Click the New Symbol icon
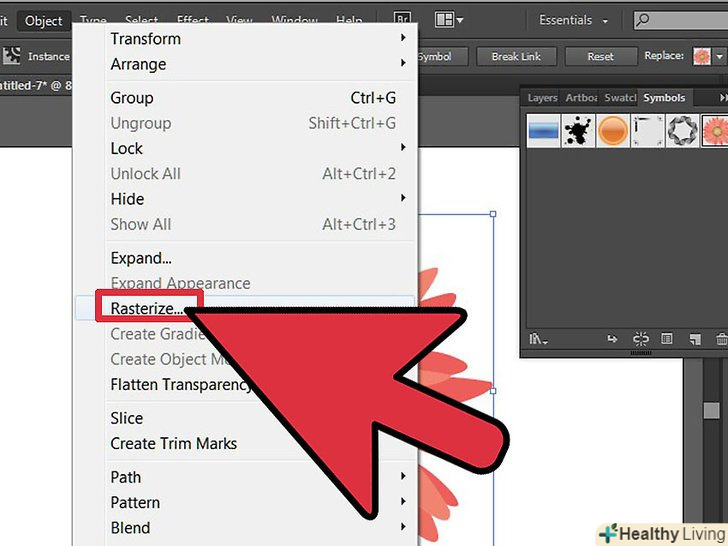Viewport: 728px width, 546px height. pyautogui.click(x=695, y=339)
